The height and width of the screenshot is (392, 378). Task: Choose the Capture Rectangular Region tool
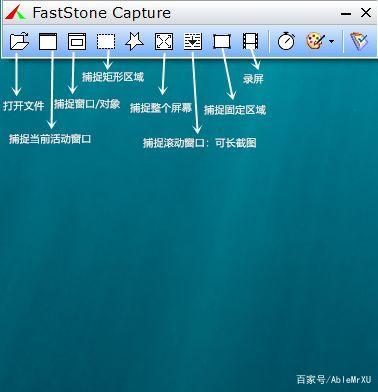[x=106, y=41]
